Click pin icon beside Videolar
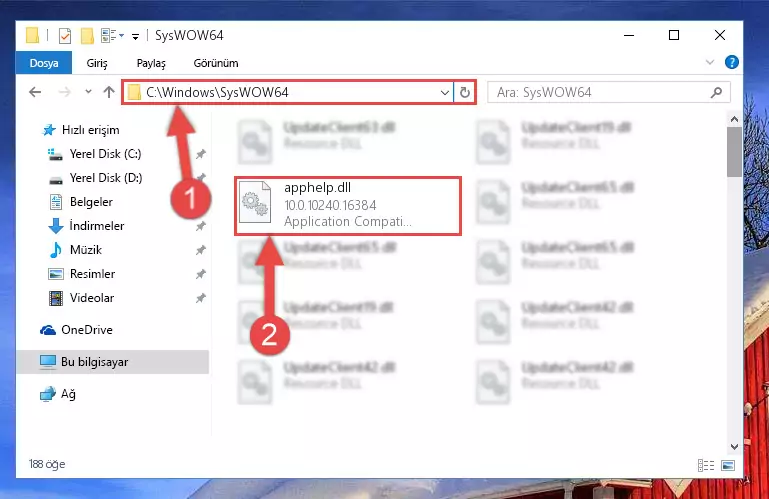This screenshot has height=499, width=769. point(201,299)
